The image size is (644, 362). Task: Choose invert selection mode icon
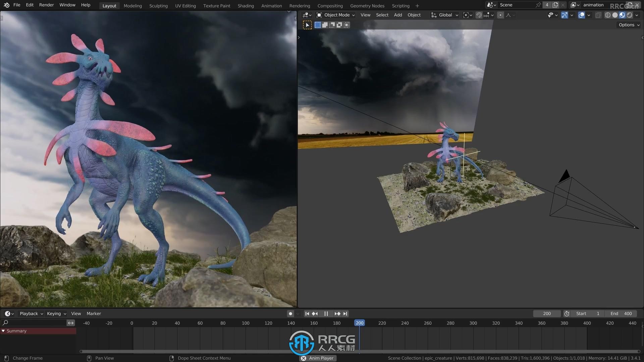339,25
